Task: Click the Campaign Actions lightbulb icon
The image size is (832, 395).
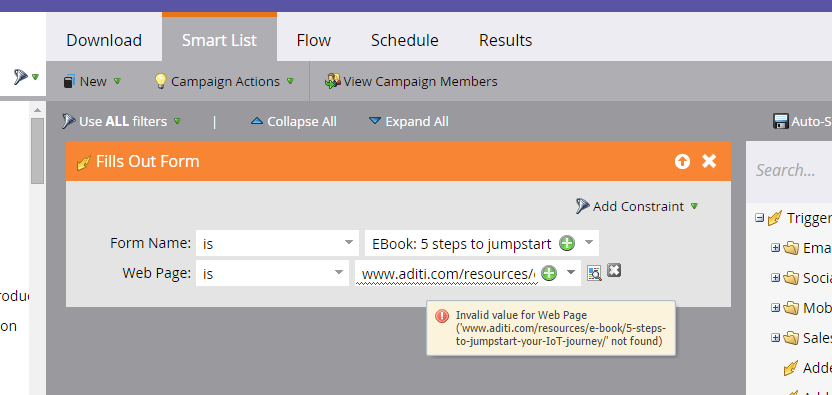Action: (160, 81)
